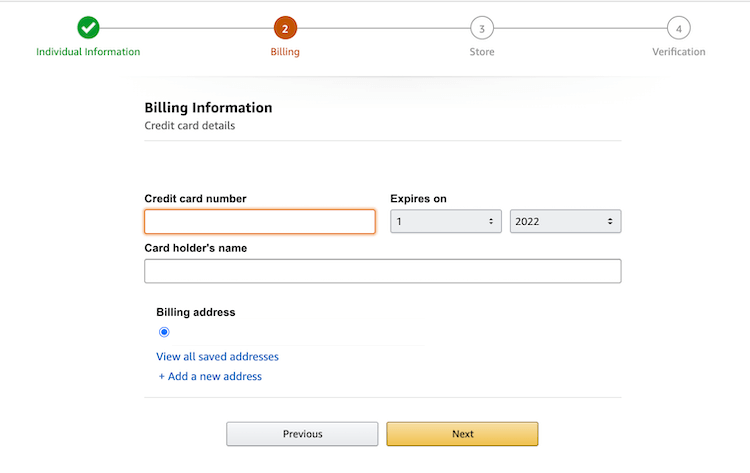The height and width of the screenshot is (473, 750).
Task: Click the Billing Information heading
Action: [208, 108]
